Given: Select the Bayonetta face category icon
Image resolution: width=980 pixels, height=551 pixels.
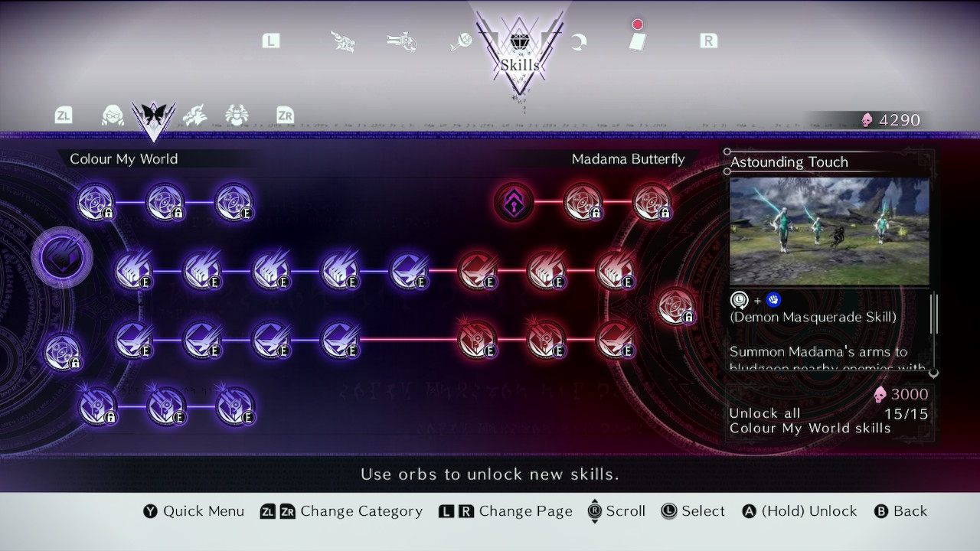Looking at the screenshot, I should (x=113, y=116).
